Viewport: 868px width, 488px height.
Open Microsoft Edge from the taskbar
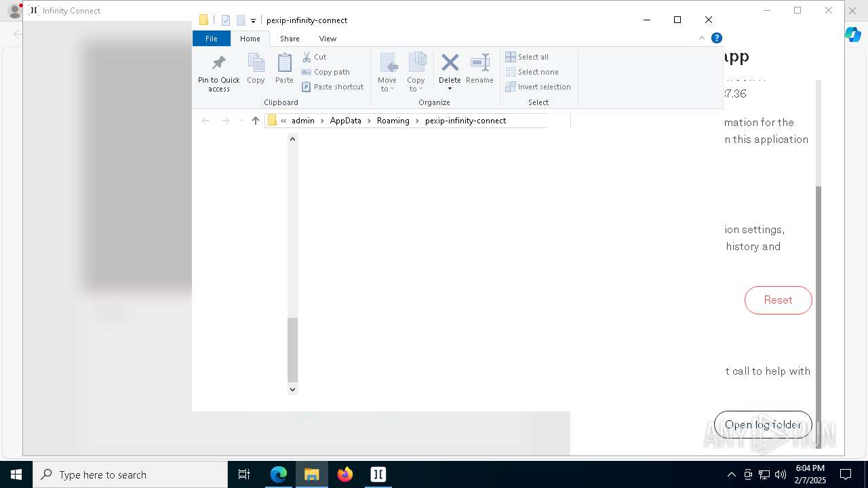pyautogui.click(x=279, y=474)
